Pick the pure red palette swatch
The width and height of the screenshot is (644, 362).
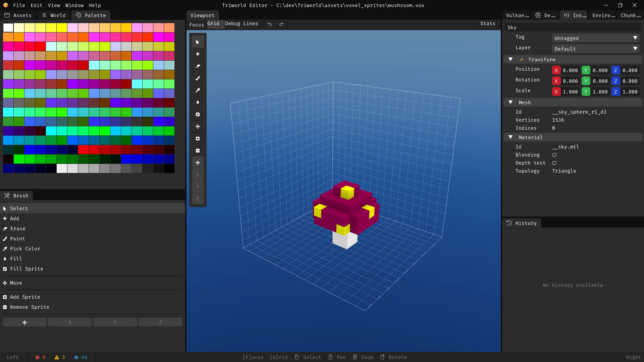click(41, 46)
